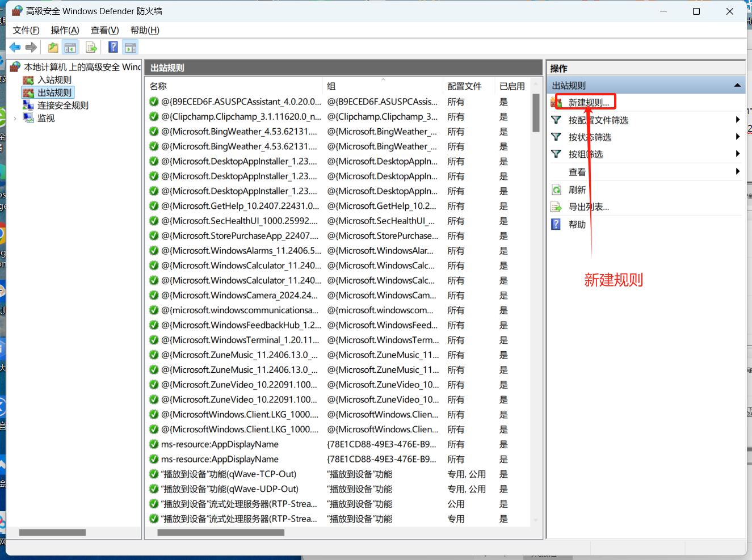Viewport: 752px width, 560px height.
Task: Click the blue Help toolbar icon
Action: (113, 47)
